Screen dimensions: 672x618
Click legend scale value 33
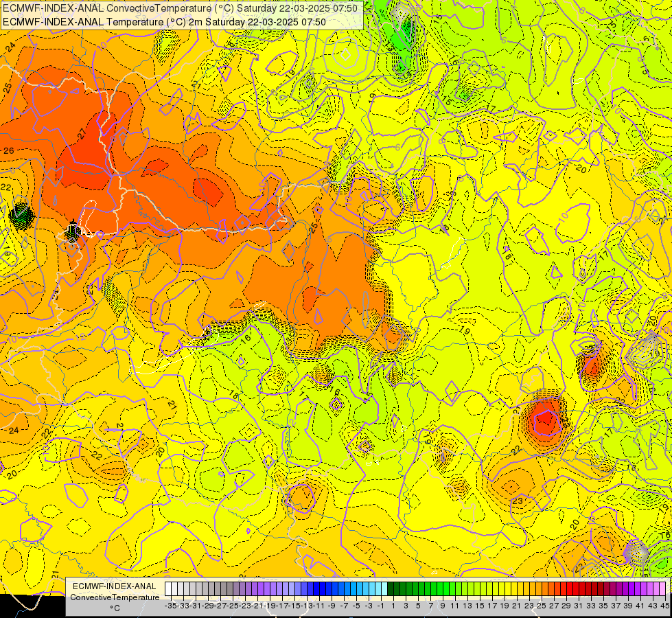(591, 606)
